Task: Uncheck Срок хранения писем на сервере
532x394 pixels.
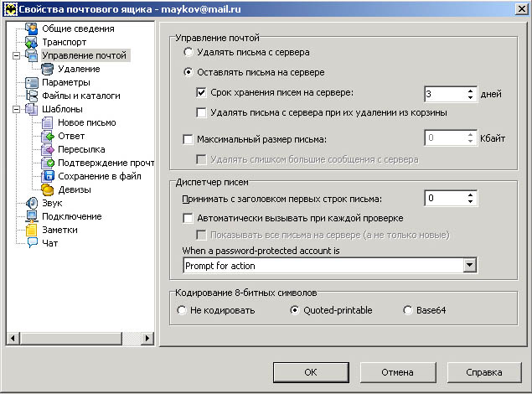Action: pos(201,93)
